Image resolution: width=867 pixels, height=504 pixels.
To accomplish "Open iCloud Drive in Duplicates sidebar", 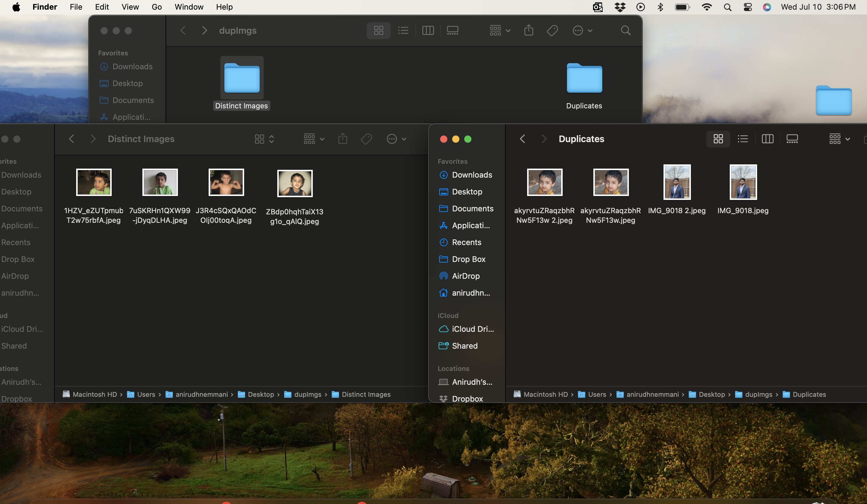I will tap(467, 329).
